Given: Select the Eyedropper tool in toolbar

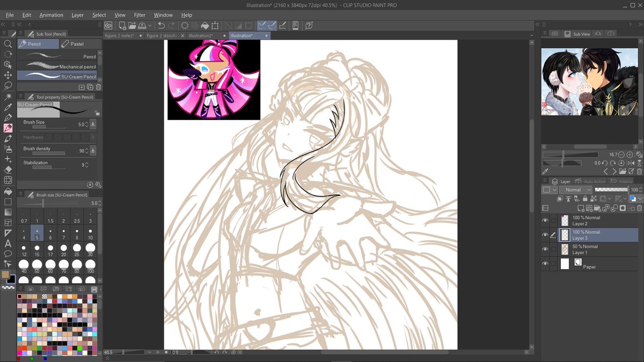Looking at the screenshot, I should [8, 107].
